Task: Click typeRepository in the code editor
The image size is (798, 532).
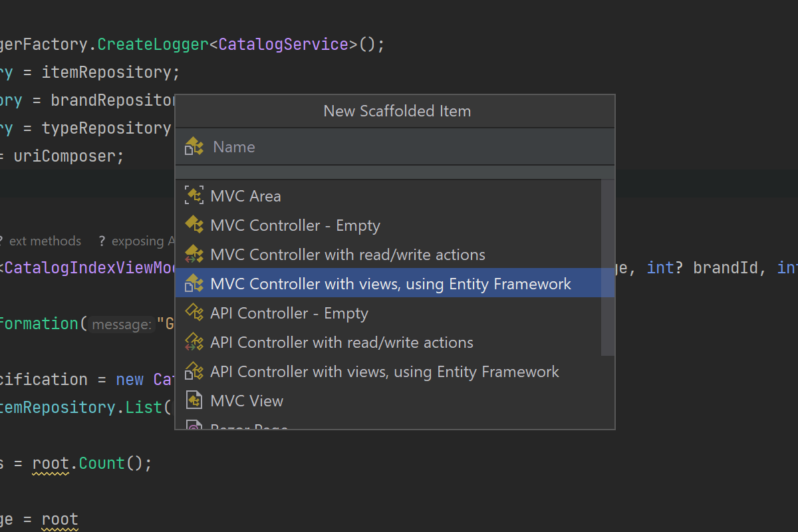Action: 106,128
